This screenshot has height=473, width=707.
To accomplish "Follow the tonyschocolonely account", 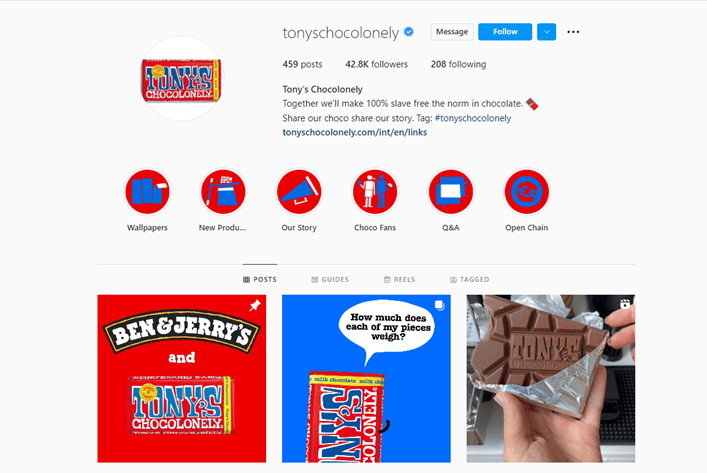I will [x=505, y=32].
